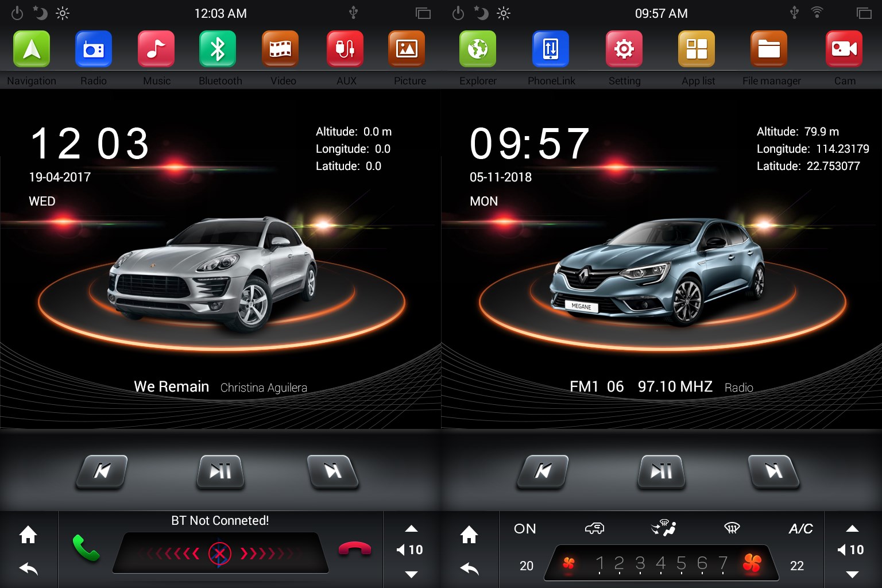The height and width of the screenshot is (588, 882).
Task: Tap the brightness icon on the 09:57 screen
Action: point(504,13)
